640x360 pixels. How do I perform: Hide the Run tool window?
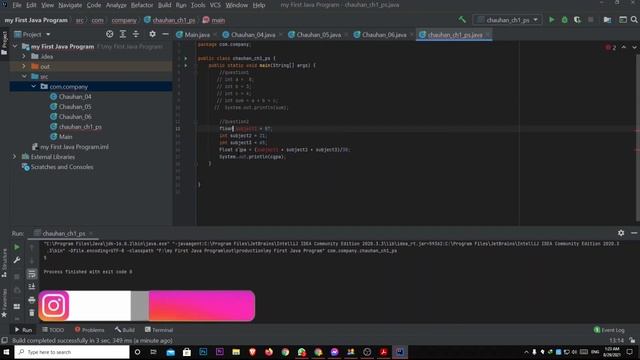[x=634, y=233]
